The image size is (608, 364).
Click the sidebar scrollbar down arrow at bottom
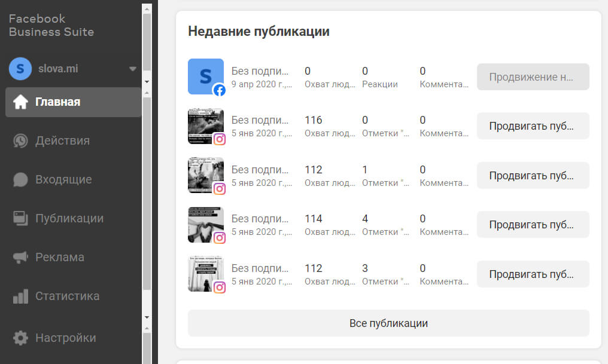coord(147,317)
